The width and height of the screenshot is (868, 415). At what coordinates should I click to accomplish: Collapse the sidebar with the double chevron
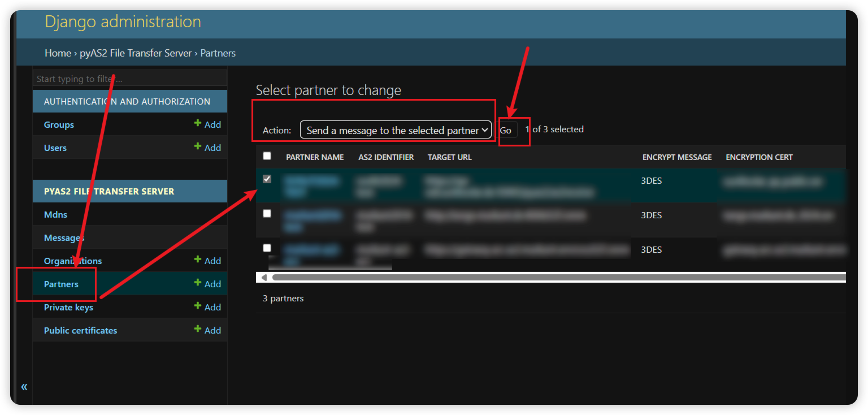pyautogui.click(x=24, y=387)
